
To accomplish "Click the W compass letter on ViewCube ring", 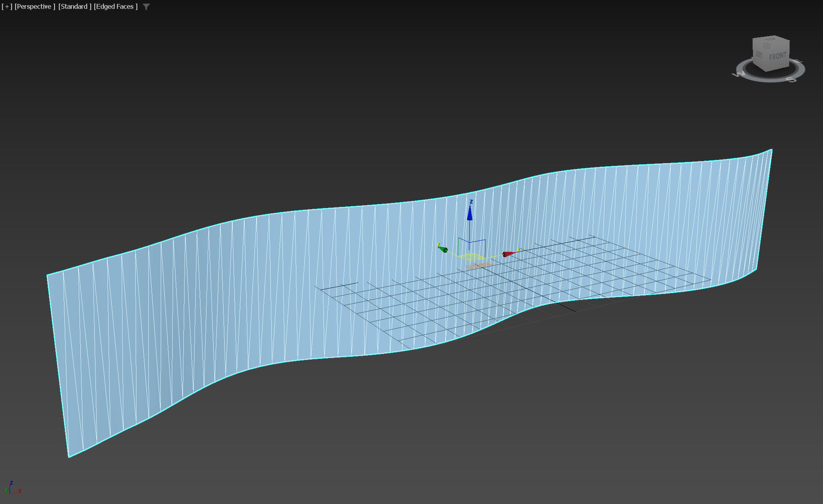I will click(x=739, y=74).
